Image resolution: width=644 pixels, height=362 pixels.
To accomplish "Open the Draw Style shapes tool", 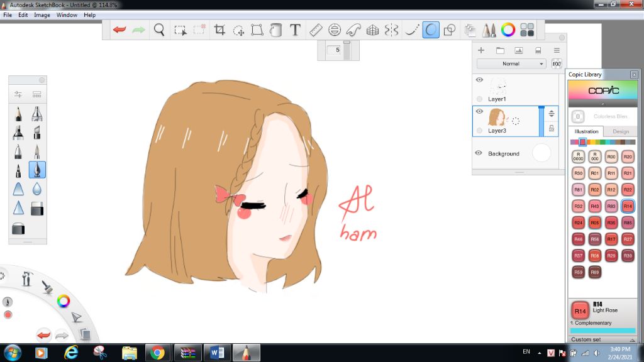I will click(450, 30).
